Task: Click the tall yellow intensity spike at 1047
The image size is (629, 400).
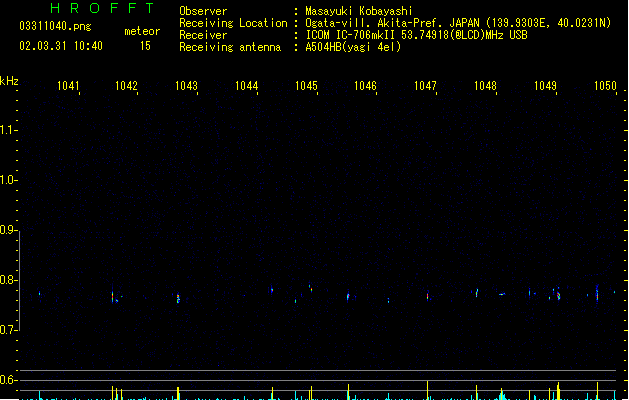Action: click(428, 390)
